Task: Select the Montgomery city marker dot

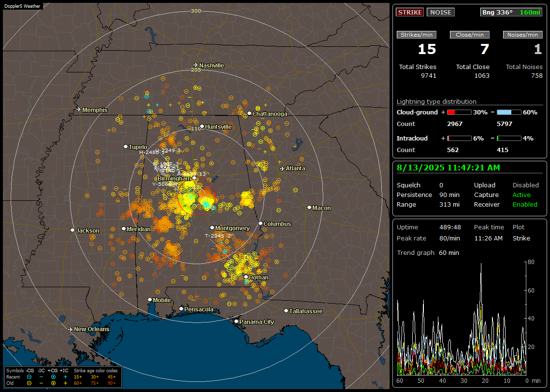Action: [x=212, y=228]
